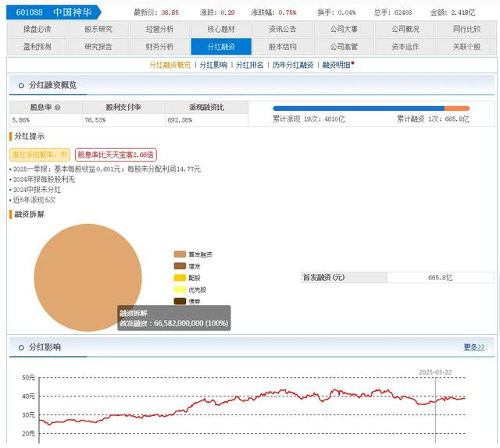This screenshot has width=500, height=448.
Task: Toggle 首发融资 legend swatch
Action: [180, 254]
